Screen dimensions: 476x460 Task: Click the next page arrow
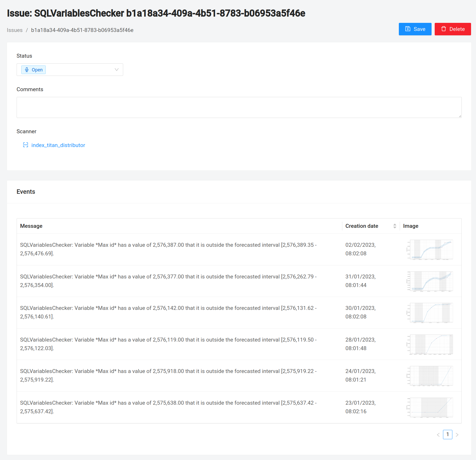[457, 435]
